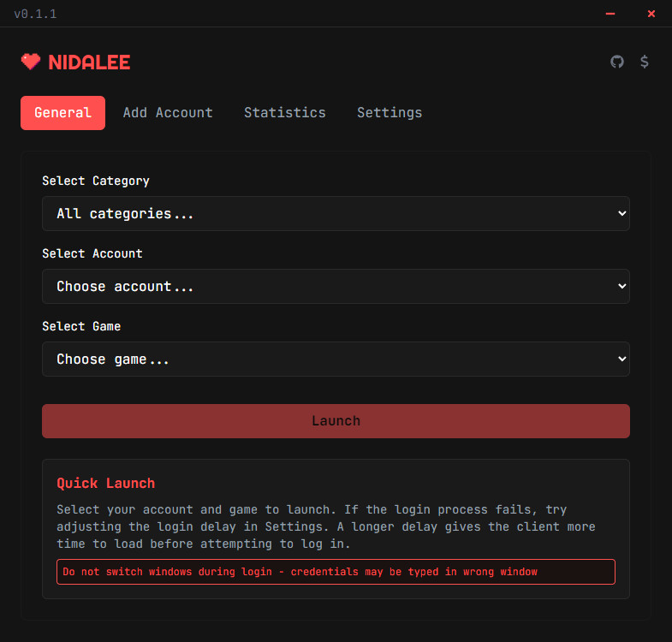Click the Launch button
This screenshot has width=672, height=642.
coord(336,421)
